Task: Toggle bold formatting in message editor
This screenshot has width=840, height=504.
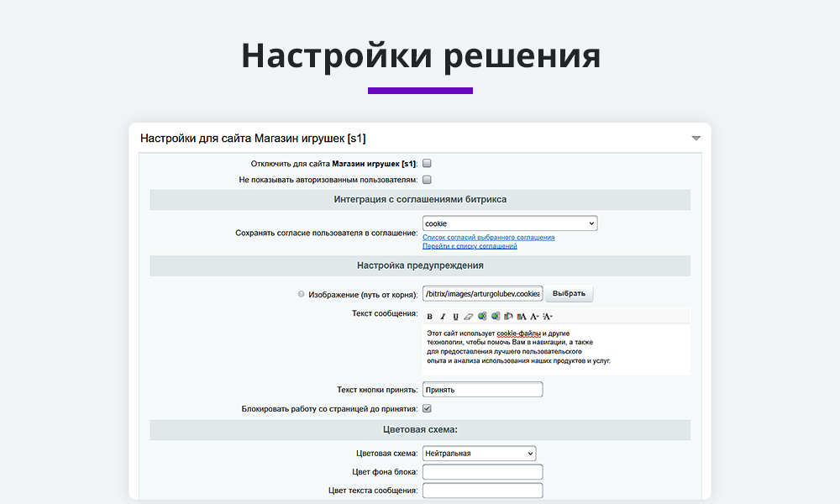Action: [x=430, y=317]
